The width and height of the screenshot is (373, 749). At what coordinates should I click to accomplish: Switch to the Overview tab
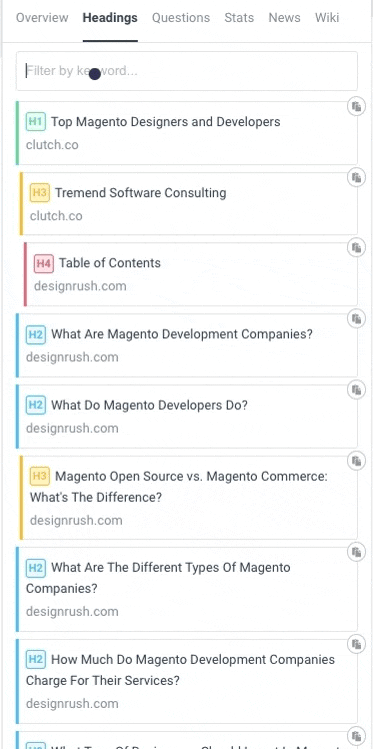42,18
